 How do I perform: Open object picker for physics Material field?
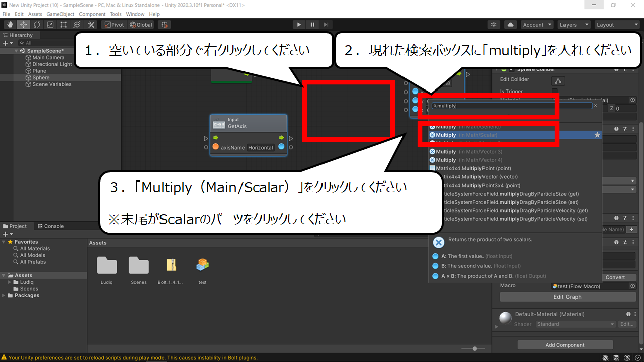[x=633, y=100]
